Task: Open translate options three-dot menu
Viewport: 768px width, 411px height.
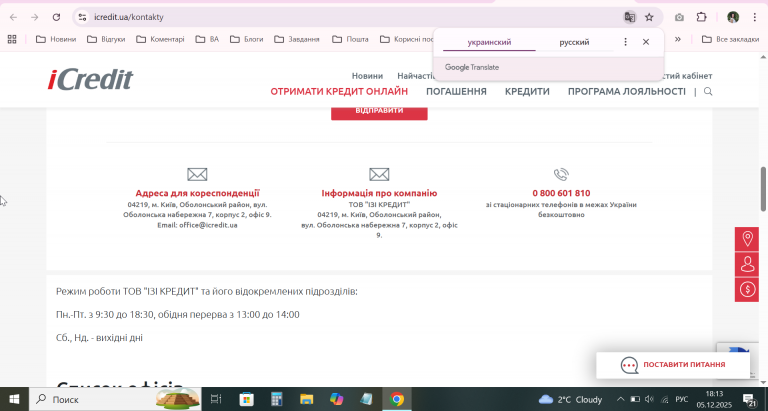Action: 625,42
